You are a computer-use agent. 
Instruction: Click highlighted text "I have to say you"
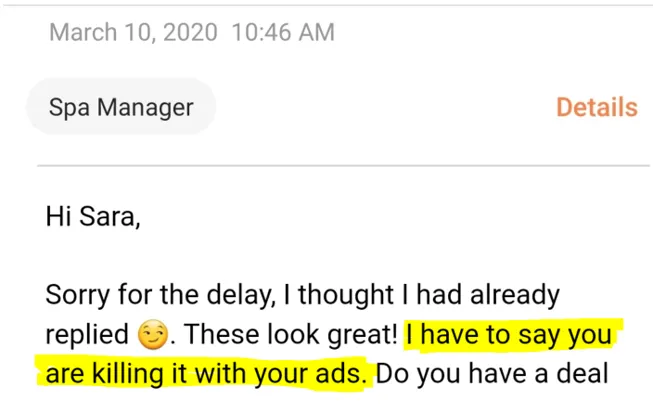509,334
